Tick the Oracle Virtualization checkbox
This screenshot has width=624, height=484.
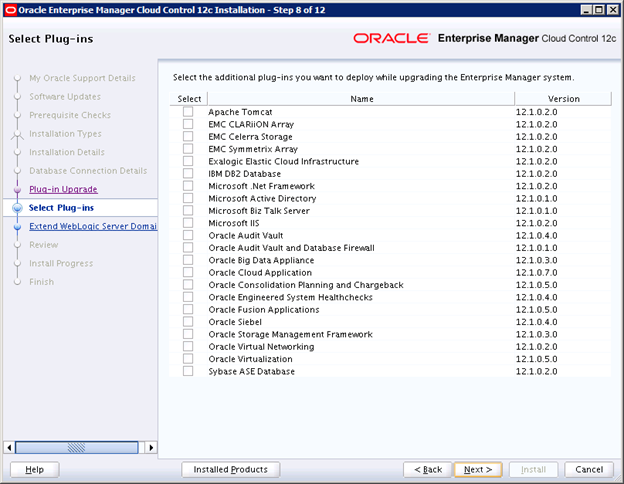point(188,359)
